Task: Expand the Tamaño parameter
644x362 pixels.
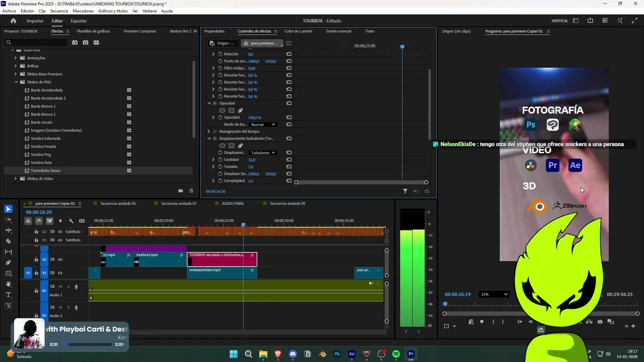Action: pos(213,166)
